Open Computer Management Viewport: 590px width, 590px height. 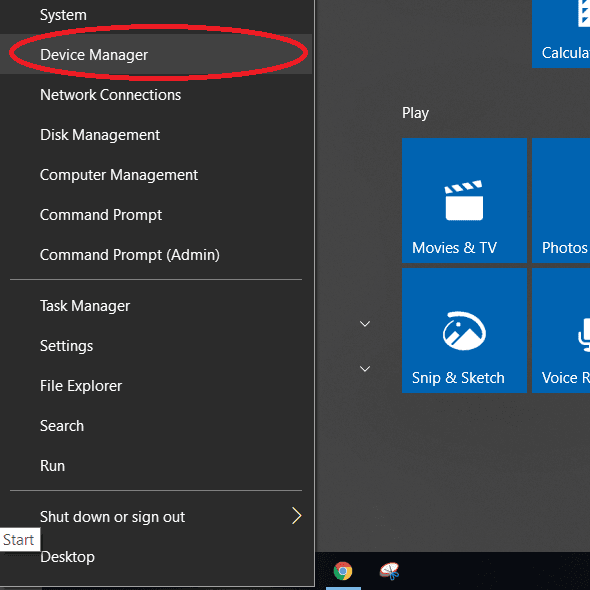tap(156, 175)
